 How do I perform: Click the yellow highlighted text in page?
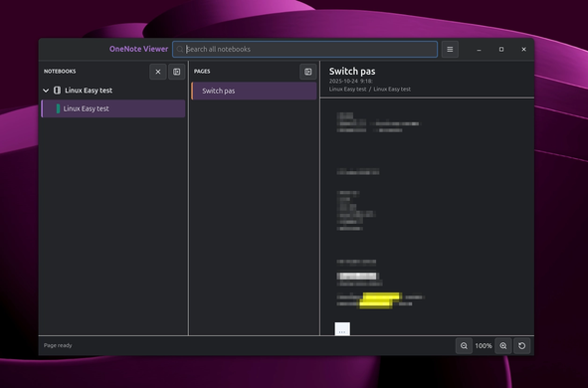[x=380, y=300]
